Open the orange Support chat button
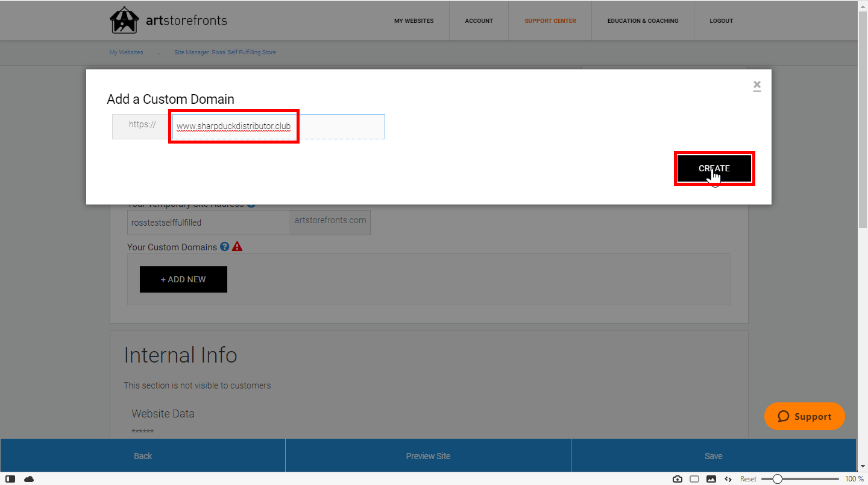Image resolution: width=868 pixels, height=485 pixels. [805, 416]
